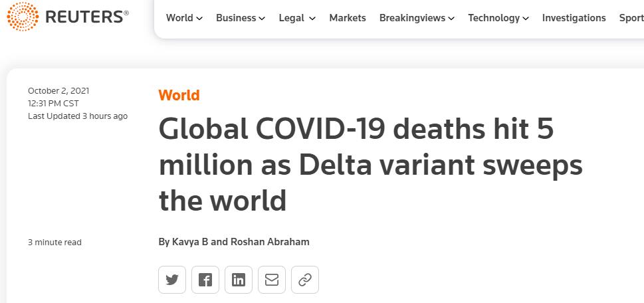
Task: Click the Last Updated 3 hours ago text
Action: 78,116
